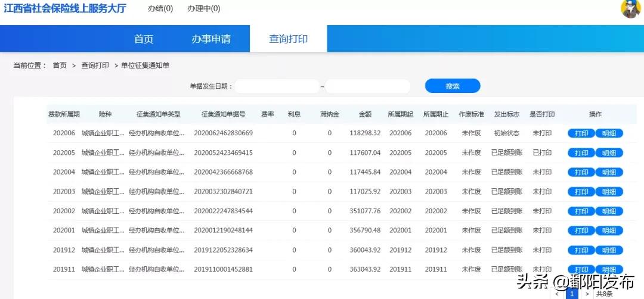Image resolution: width=644 pixels, height=299 pixels.
Task: Go to 首页 in the breadcrumb
Action: point(60,65)
